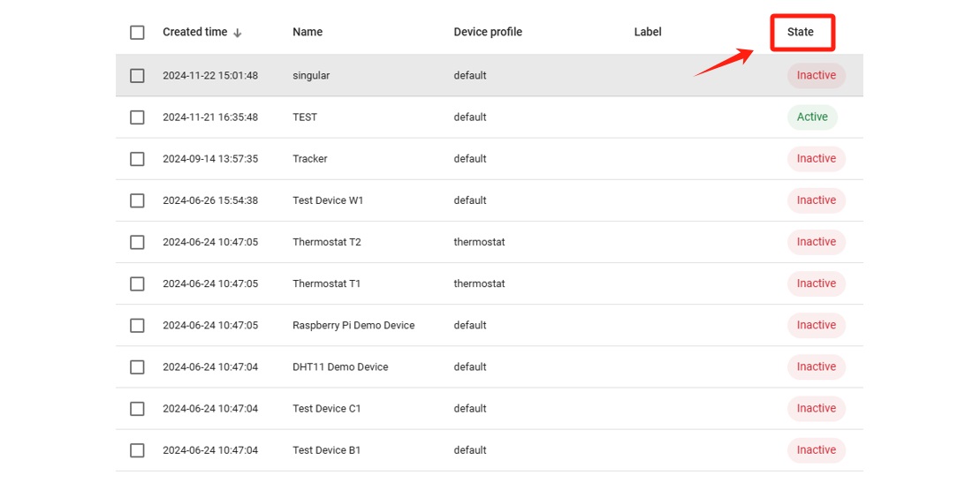The height and width of the screenshot is (483, 980).
Task: Check the box for the singular device
Action: [137, 76]
